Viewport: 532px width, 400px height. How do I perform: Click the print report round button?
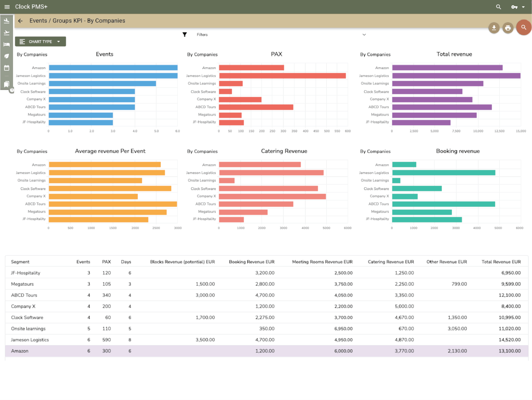508,28
